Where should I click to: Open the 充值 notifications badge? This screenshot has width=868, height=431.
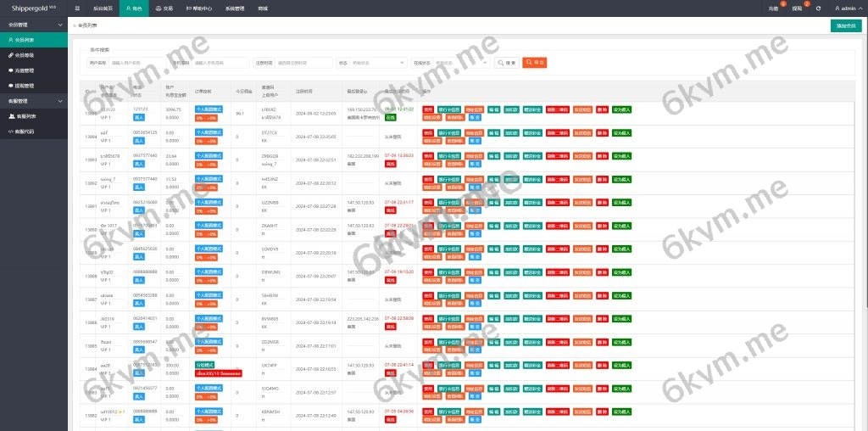click(773, 8)
